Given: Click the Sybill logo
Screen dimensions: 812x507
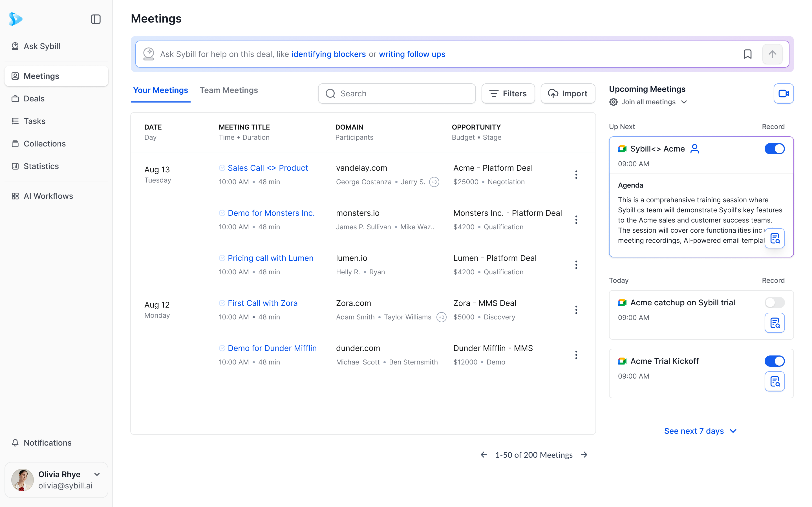Looking at the screenshot, I should [x=16, y=19].
